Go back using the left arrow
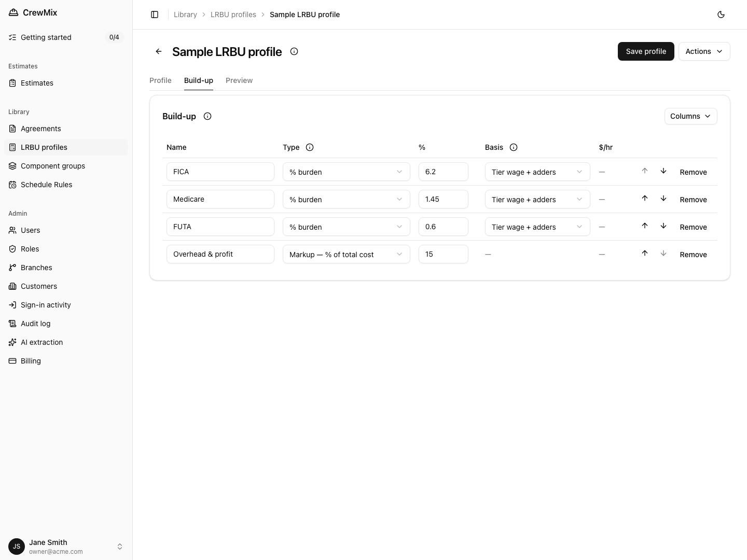 click(x=159, y=51)
